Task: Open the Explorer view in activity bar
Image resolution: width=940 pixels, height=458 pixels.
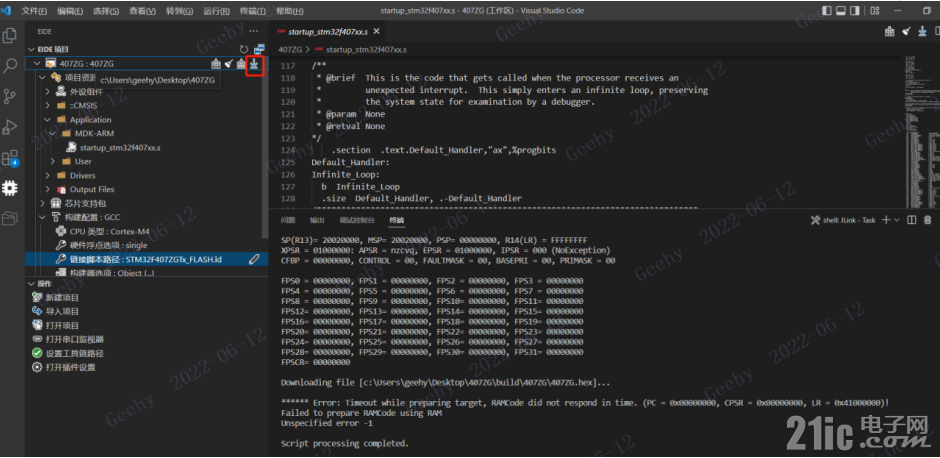Action: click(10, 36)
